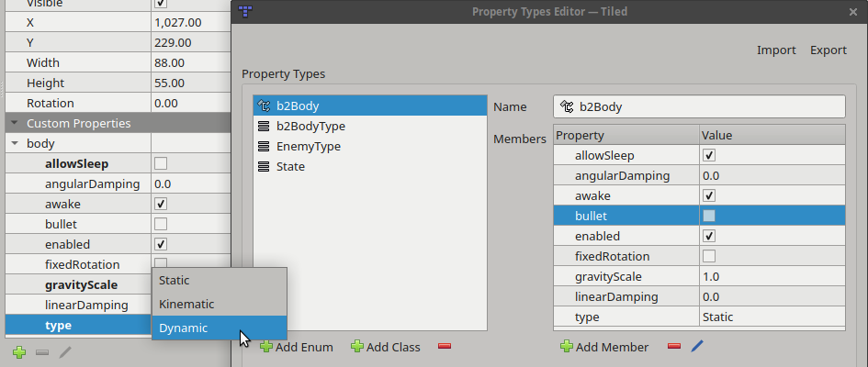
Task: Edit the Height value 55.00
Action: (190, 83)
